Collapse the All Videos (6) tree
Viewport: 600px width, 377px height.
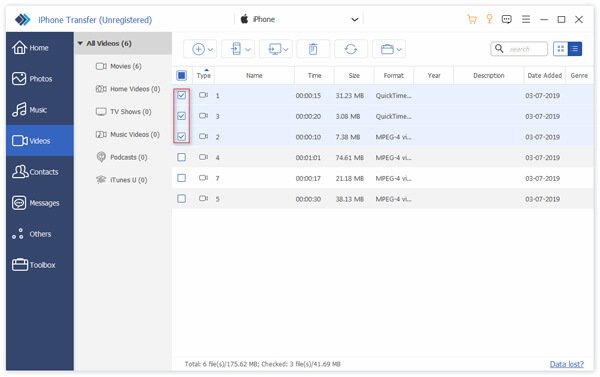(80, 43)
